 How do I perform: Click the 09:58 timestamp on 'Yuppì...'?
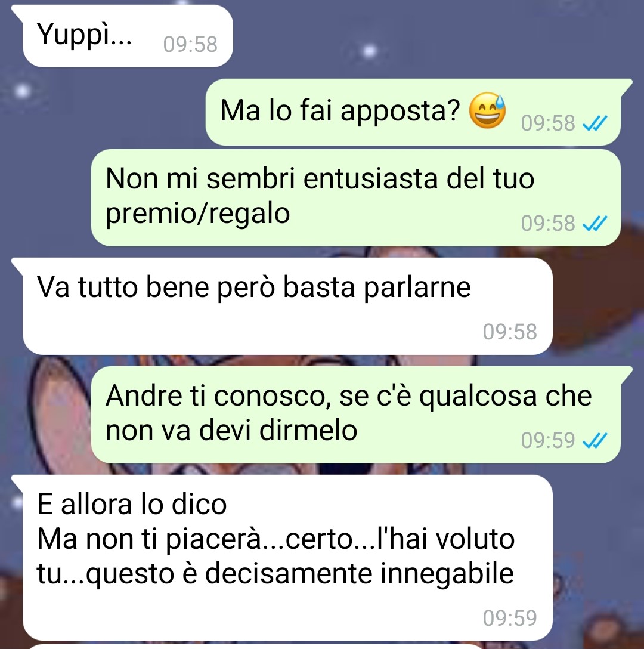pyautogui.click(x=190, y=44)
